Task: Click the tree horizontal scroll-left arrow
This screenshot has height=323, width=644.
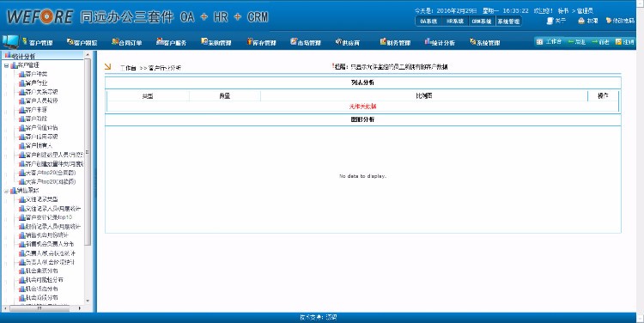Action: coord(5,308)
